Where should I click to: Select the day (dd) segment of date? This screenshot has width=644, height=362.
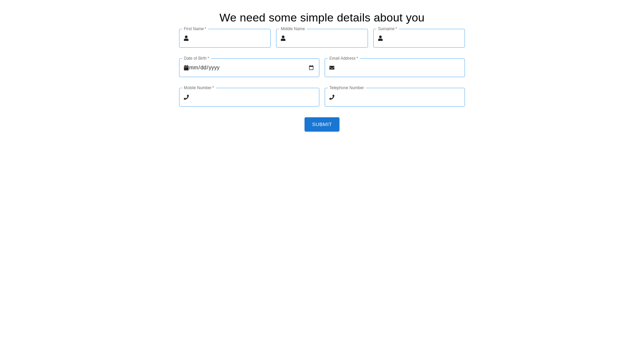204,68
